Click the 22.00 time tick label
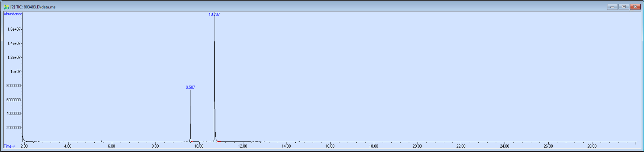 click(461, 146)
